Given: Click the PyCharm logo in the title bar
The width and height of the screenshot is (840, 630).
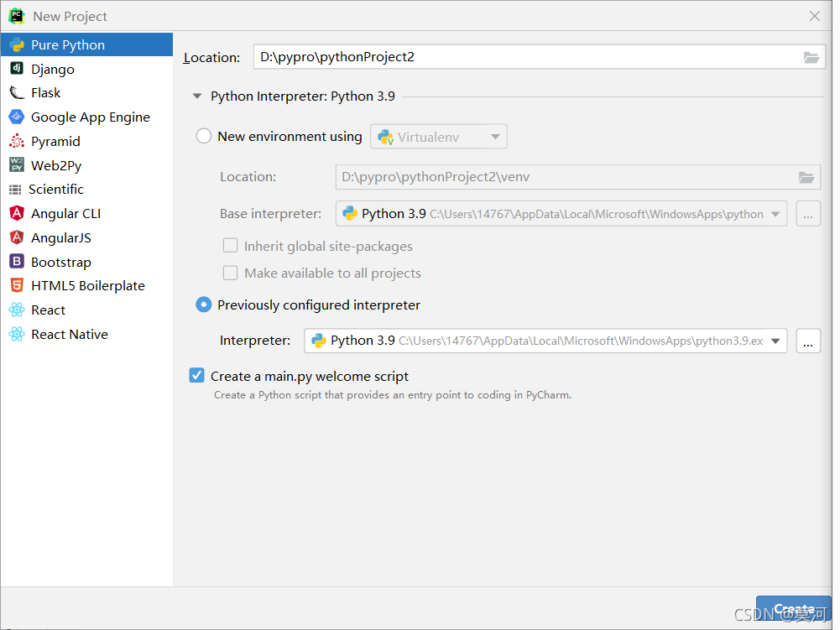Looking at the screenshot, I should tap(17, 16).
